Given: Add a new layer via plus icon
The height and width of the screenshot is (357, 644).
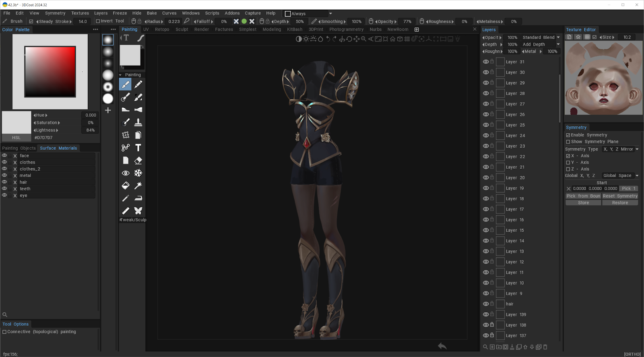Looking at the screenshot, I should 492,347.
